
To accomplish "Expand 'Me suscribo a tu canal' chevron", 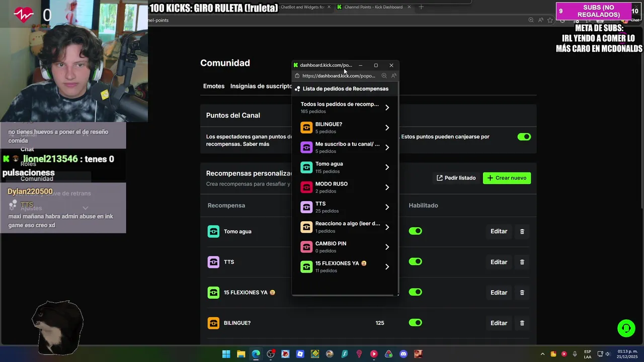I will click(387, 147).
